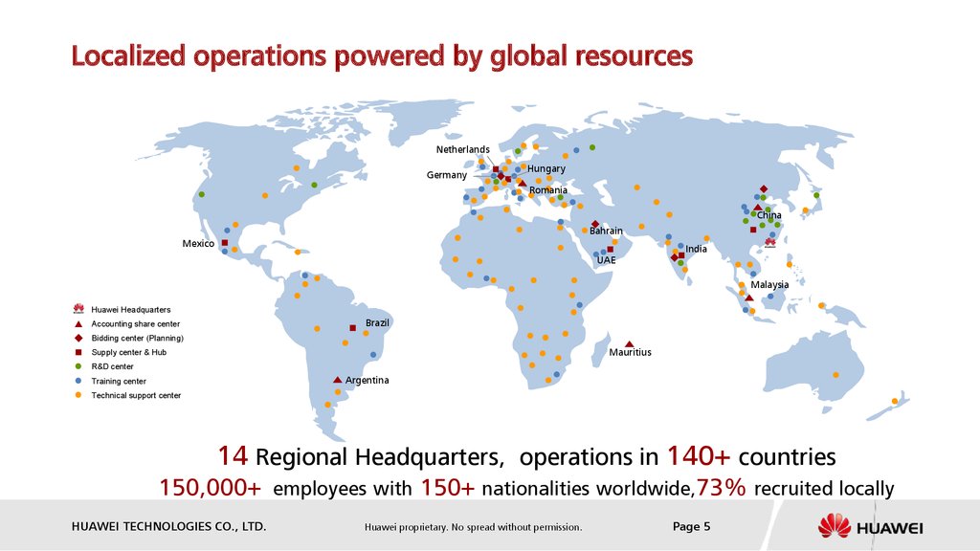Click the 'Mexico' map label
Image resolution: width=980 pixels, height=551 pixels.
pos(198,244)
